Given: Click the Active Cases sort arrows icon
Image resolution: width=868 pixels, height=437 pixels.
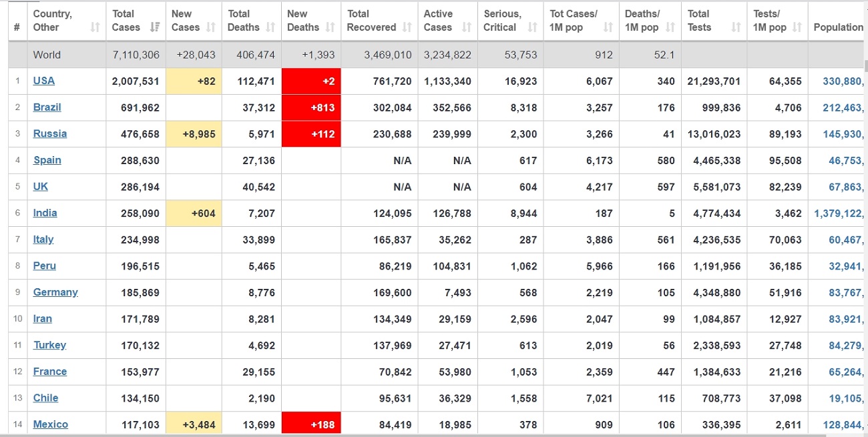Looking at the screenshot, I should 467,27.
